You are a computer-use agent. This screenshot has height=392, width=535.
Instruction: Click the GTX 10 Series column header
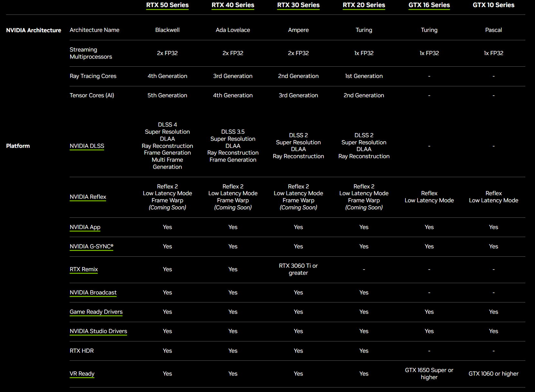tap(493, 5)
